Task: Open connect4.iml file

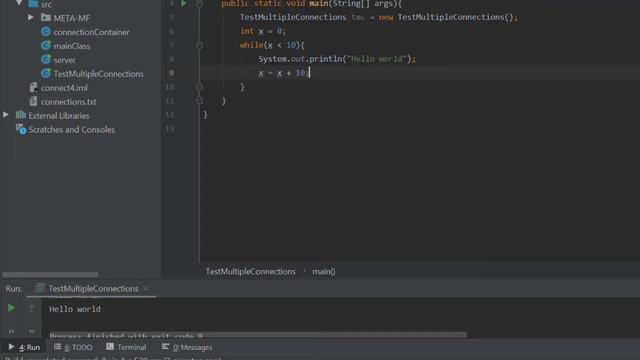Action: coord(64,88)
